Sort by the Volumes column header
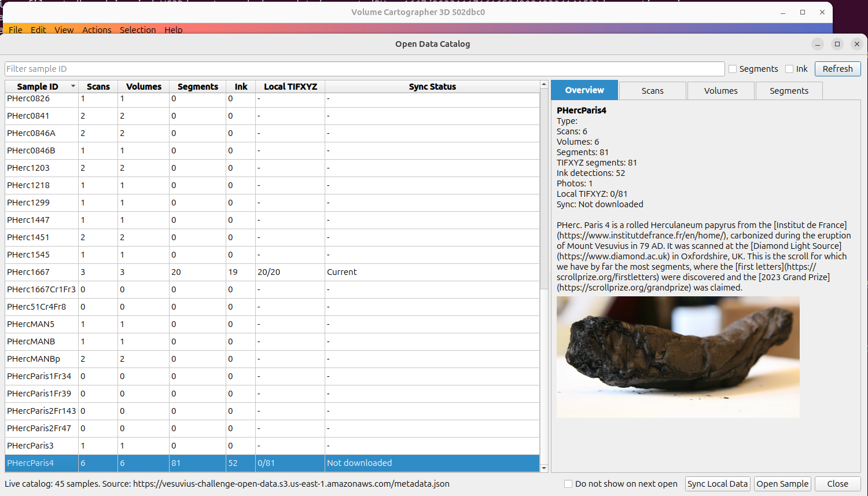Image resolution: width=868 pixels, height=496 pixels. click(144, 87)
